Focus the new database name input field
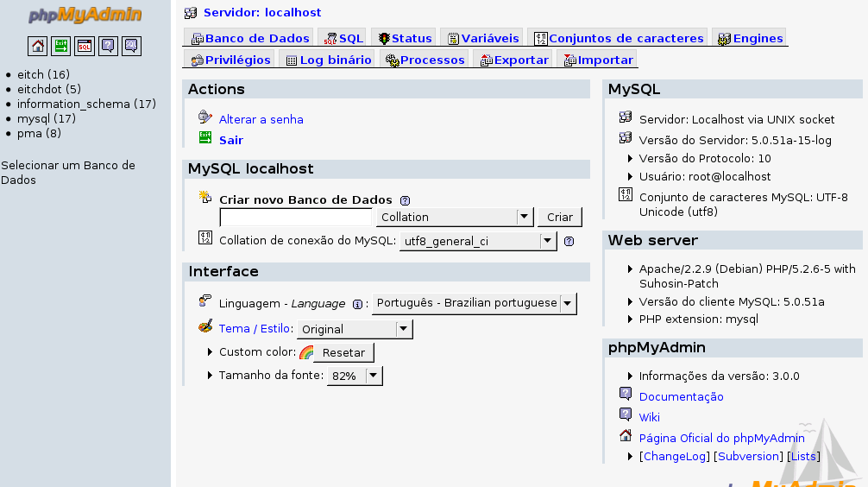 pyautogui.click(x=296, y=218)
